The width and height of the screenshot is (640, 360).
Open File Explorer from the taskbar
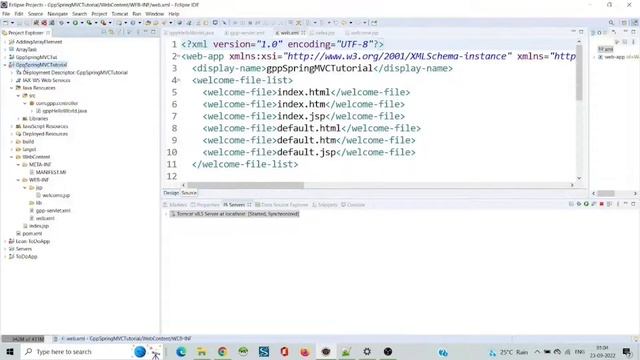pyautogui.click(x=202, y=351)
